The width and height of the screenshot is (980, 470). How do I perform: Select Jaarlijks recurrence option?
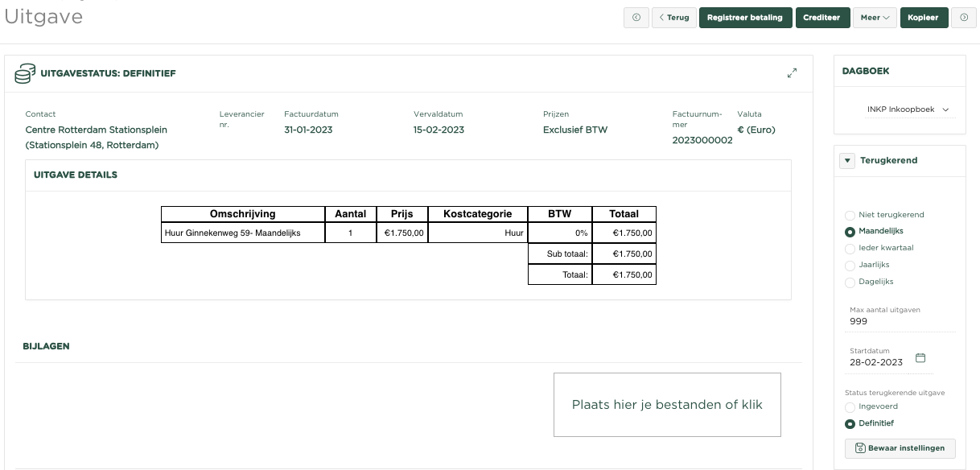(x=850, y=266)
